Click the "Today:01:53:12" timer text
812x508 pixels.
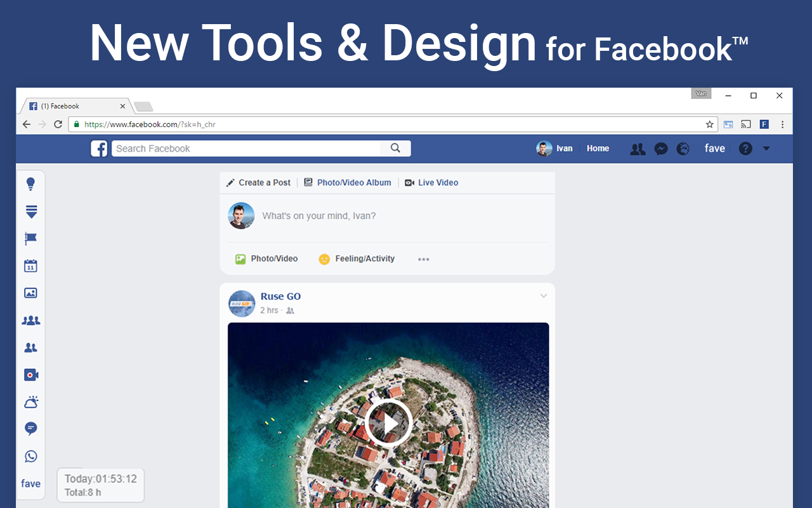(101, 479)
